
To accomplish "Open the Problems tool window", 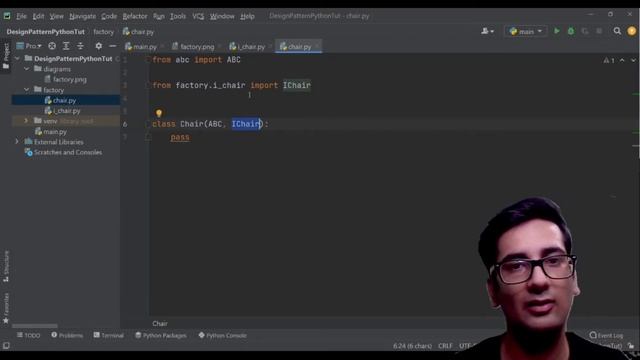I will pos(67,336).
